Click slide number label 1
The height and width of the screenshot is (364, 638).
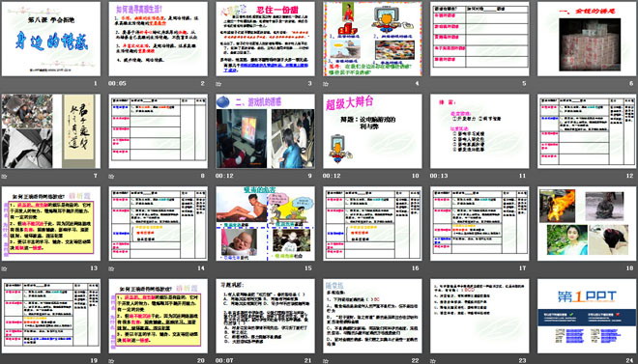click(x=96, y=84)
